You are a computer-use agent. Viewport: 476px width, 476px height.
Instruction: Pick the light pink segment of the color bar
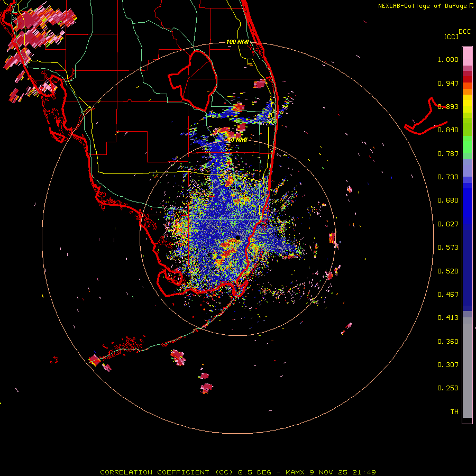coord(467,56)
